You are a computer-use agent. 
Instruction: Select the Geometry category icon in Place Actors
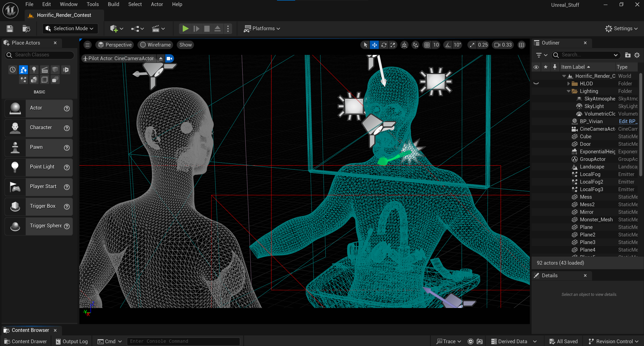[x=34, y=80]
